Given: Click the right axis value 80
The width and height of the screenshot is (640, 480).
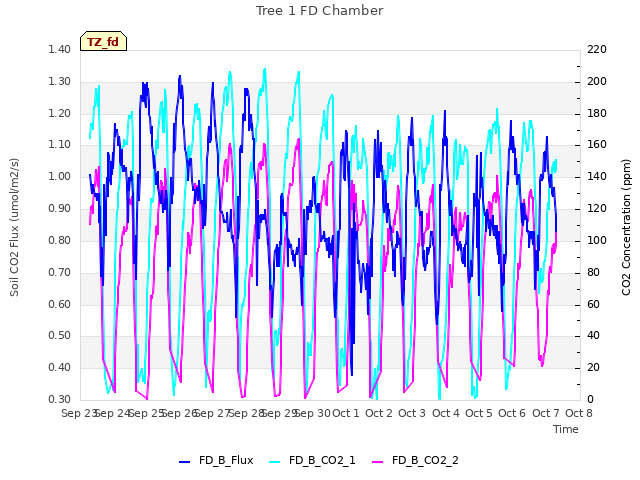Looking at the screenshot, I should tap(594, 272).
